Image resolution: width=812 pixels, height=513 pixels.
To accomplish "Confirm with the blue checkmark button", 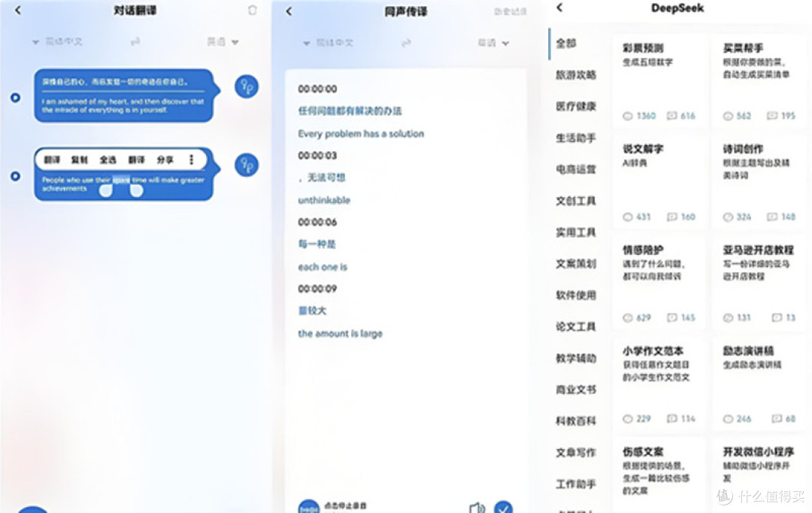I will pos(503,508).
